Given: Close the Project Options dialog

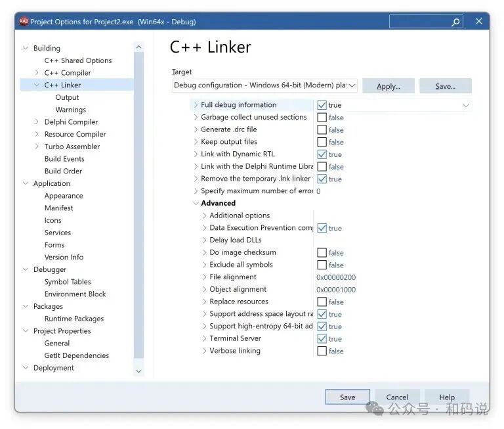Looking at the screenshot, I should 479,21.
